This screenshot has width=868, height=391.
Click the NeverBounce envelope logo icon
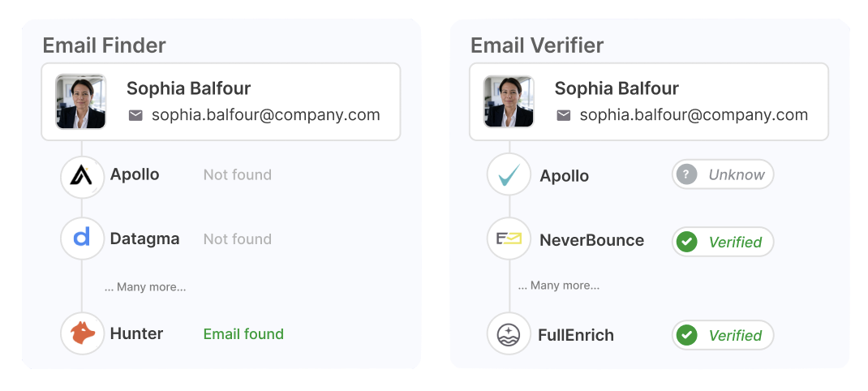(509, 239)
